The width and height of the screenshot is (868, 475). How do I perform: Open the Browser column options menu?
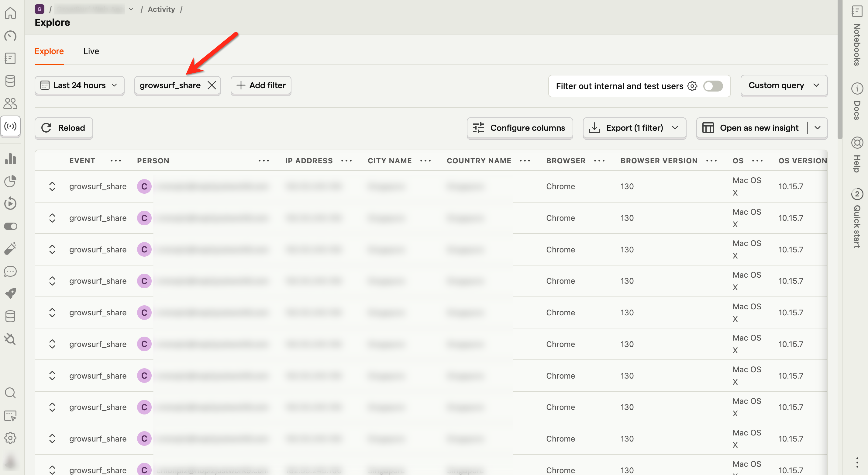coord(599,161)
